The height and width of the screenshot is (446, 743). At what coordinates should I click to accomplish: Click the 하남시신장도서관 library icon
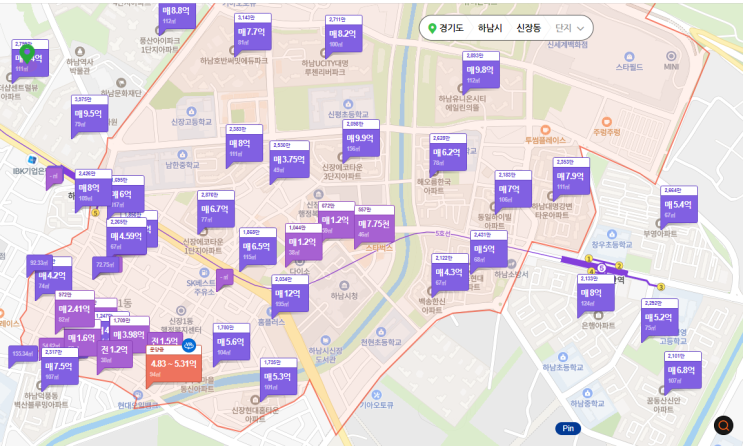[x=325, y=340]
